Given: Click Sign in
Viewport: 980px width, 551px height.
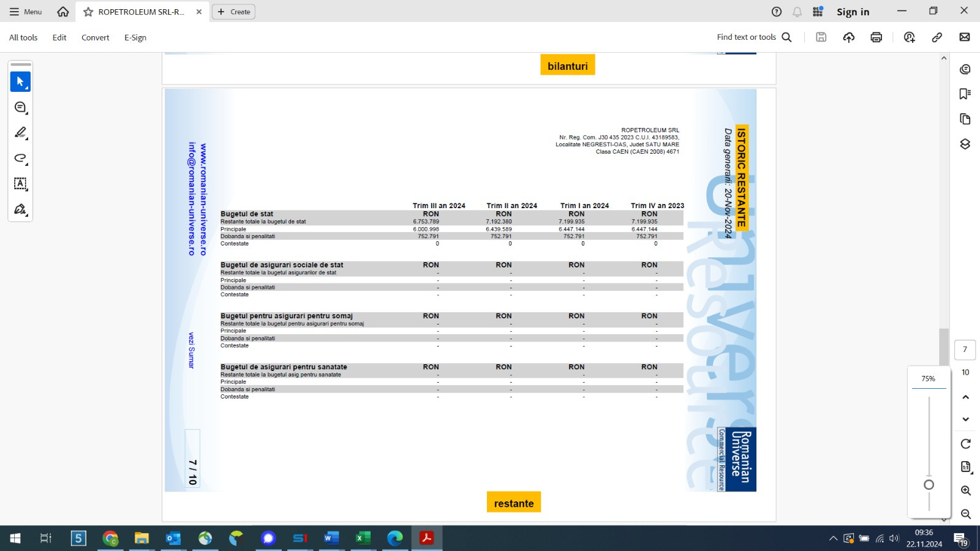Looking at the screenshot, I should click(853, 12).
